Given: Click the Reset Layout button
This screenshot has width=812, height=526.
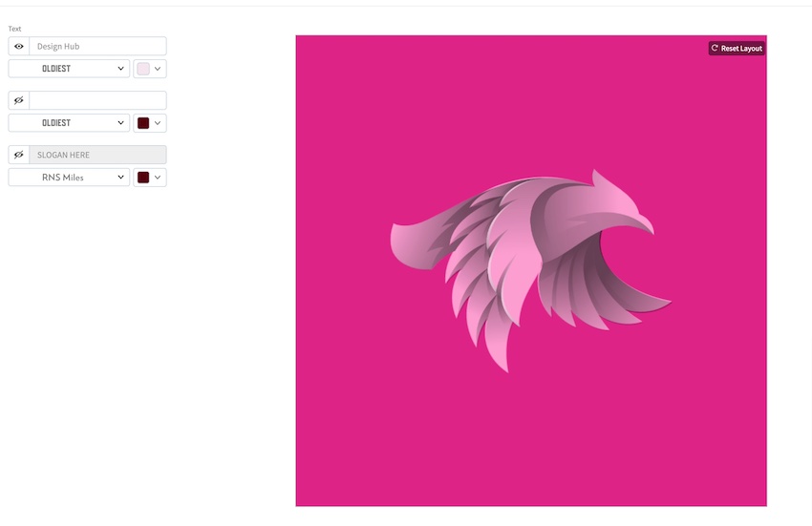Looking at the screenshot, I should pyautogui.click(x=737, y=48).
